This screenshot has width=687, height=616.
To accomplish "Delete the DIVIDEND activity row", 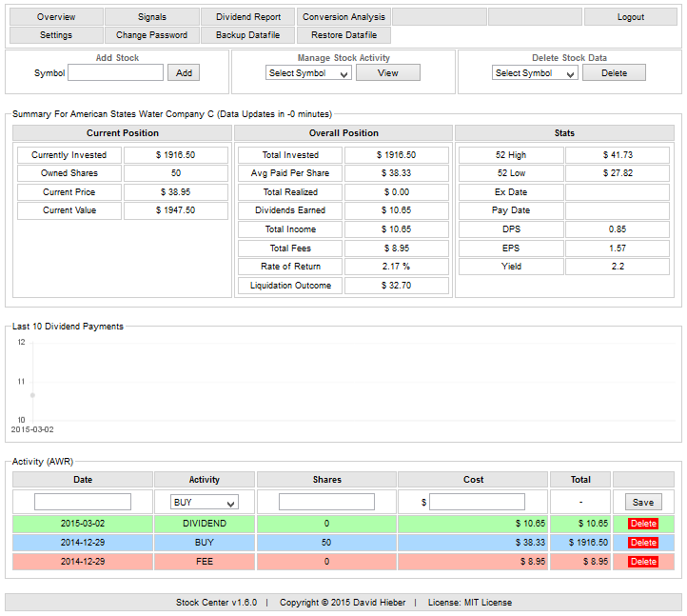I will pos(643,524).
